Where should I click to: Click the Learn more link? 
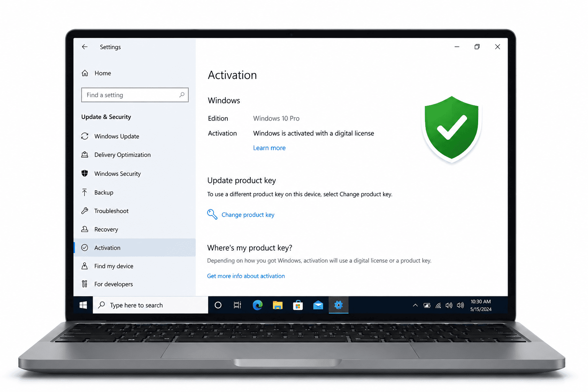[x=269, y=148]
